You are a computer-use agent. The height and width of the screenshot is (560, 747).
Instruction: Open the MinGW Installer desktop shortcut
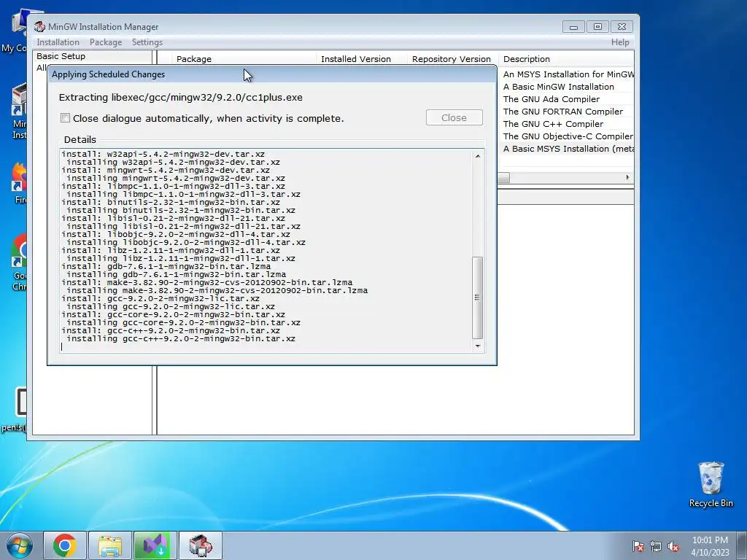[x=19, y=111]
